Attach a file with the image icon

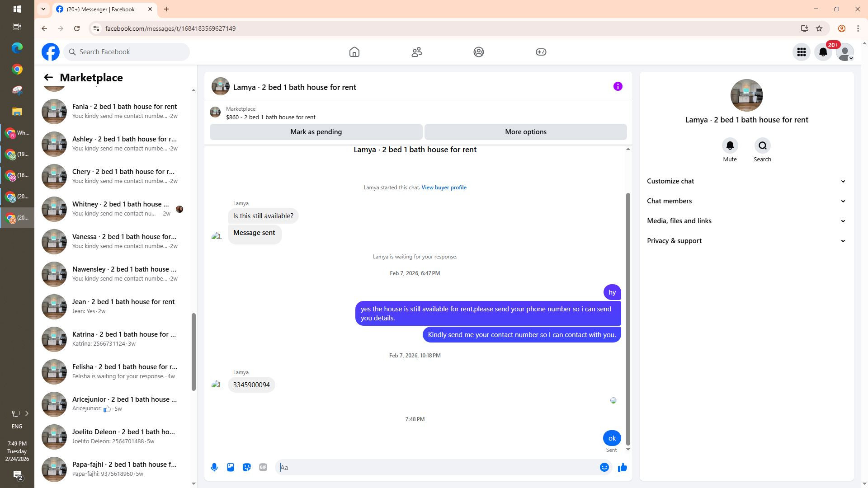coord(231,467)
